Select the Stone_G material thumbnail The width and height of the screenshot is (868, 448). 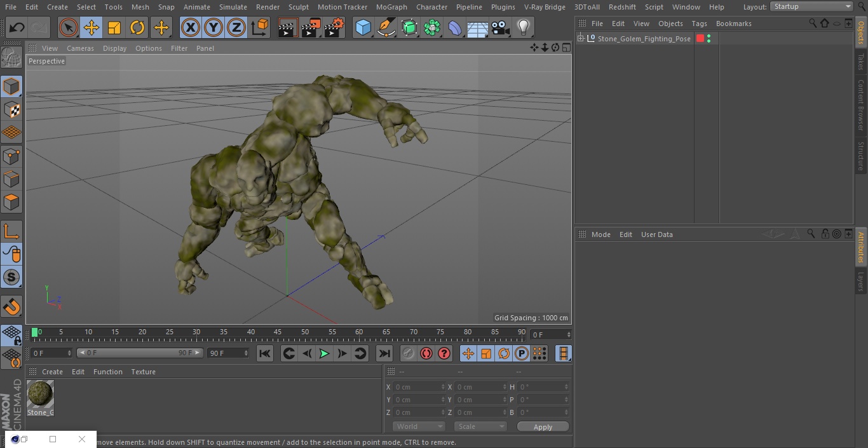coord(40,394)
